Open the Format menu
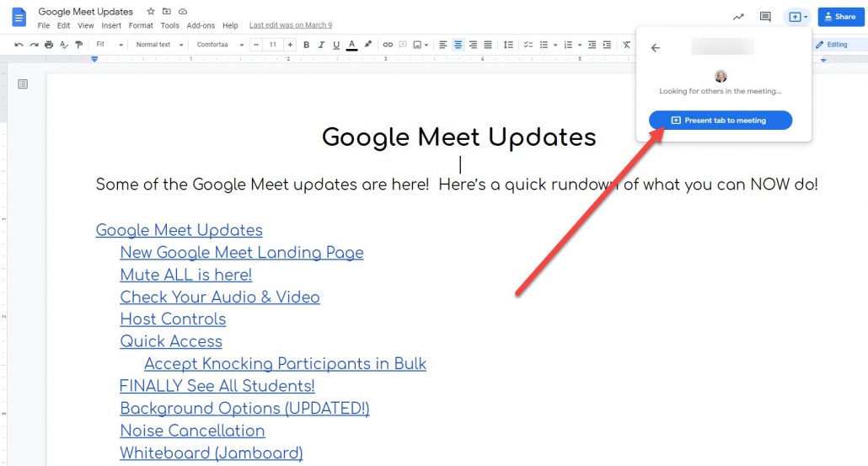 [141, 25]
